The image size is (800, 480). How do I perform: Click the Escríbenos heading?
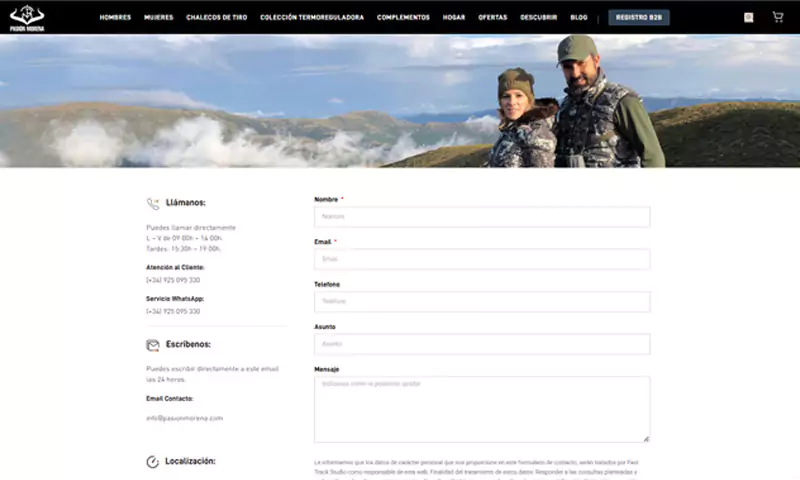(188, 344)
